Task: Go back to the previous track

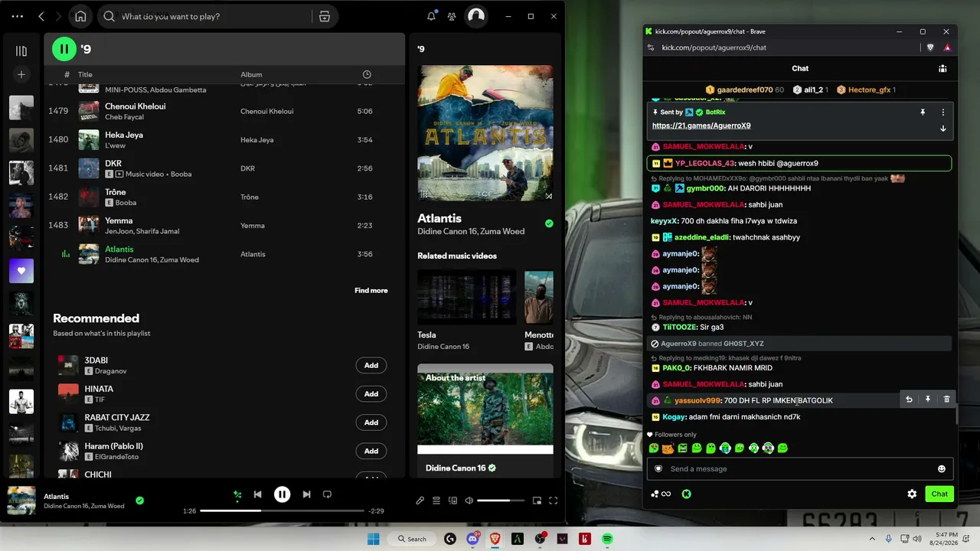Action: pyautogui.click(x=258, y=494)
